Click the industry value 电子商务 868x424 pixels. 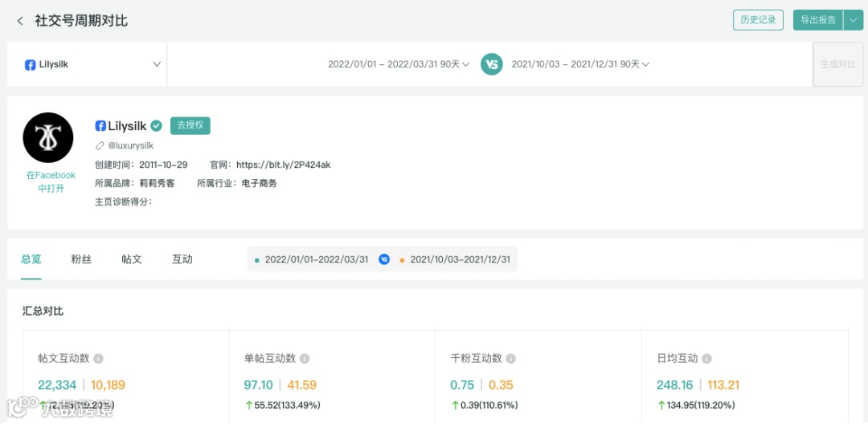(x=259, y=184)
